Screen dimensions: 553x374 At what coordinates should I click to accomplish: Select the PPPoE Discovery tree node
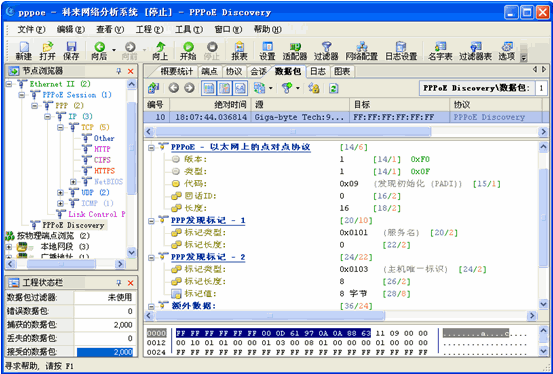[x=73, y=225]
